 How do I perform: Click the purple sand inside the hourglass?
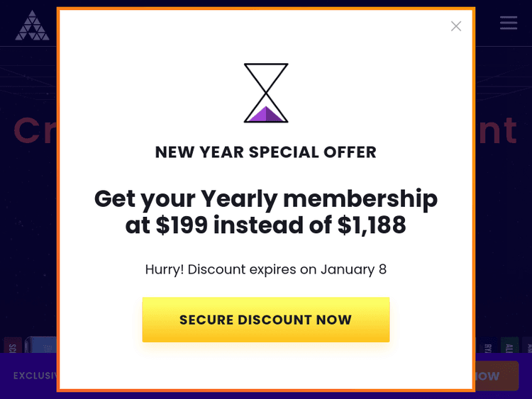tap(266, 114)
